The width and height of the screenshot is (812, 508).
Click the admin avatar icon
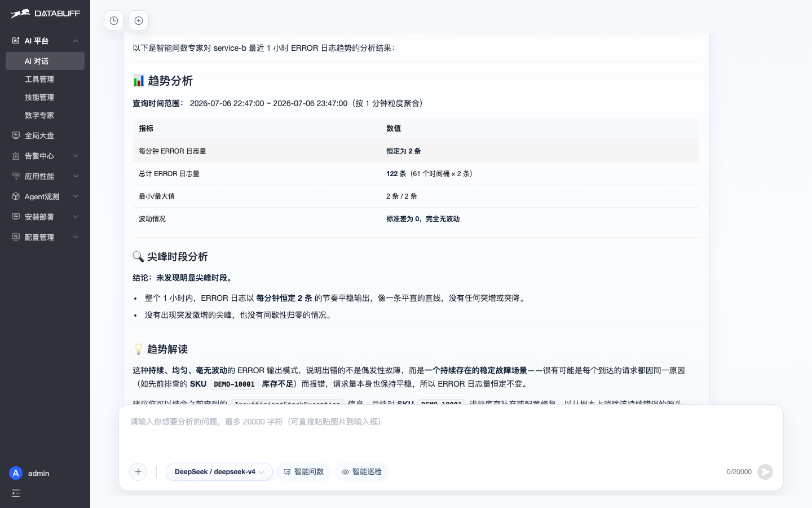point(16,473)
